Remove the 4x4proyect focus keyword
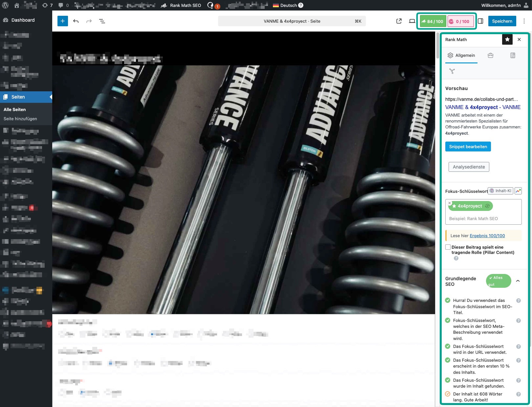Image resolution: width=532 pixels, height=407 pixels. point(450,203)
